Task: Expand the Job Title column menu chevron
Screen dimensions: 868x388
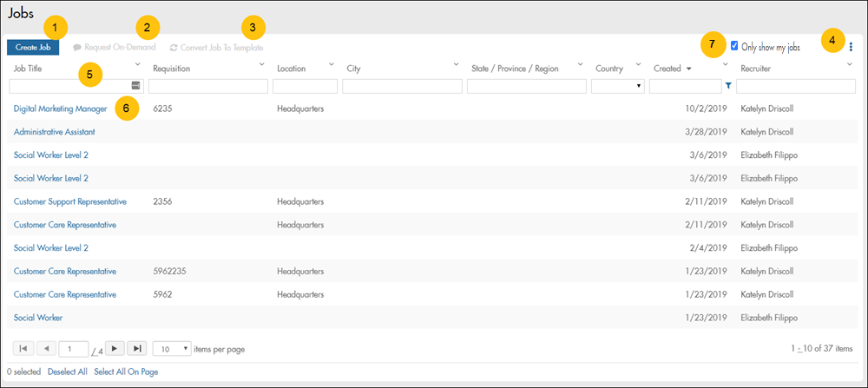Action: click(137, 64)
